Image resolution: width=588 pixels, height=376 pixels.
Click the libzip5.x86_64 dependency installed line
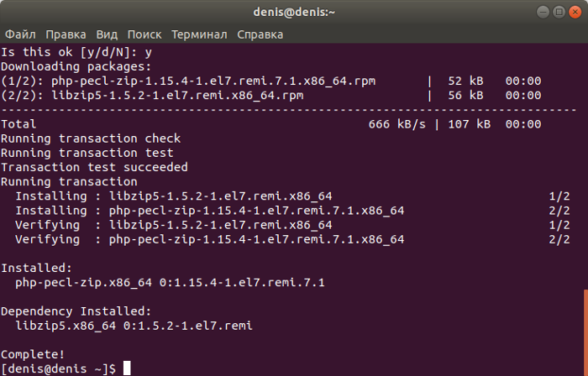click(x=134, y=326)
